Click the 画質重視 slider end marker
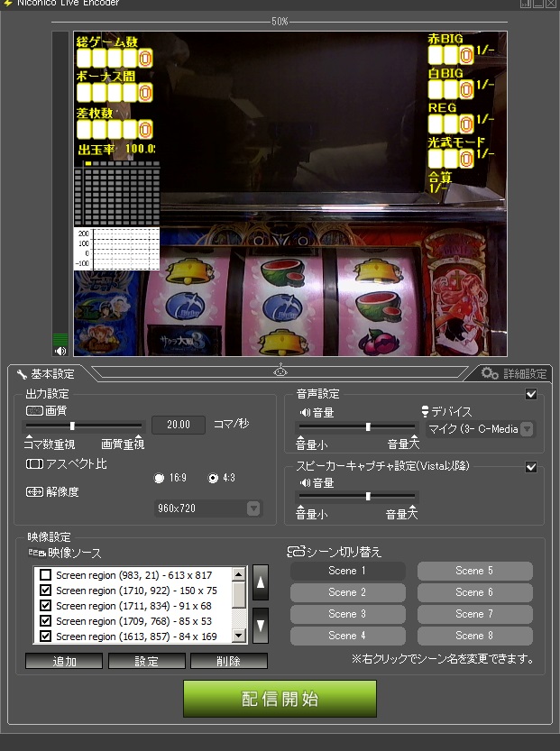Viewport: 560px width, 751px height. point(139,436)
